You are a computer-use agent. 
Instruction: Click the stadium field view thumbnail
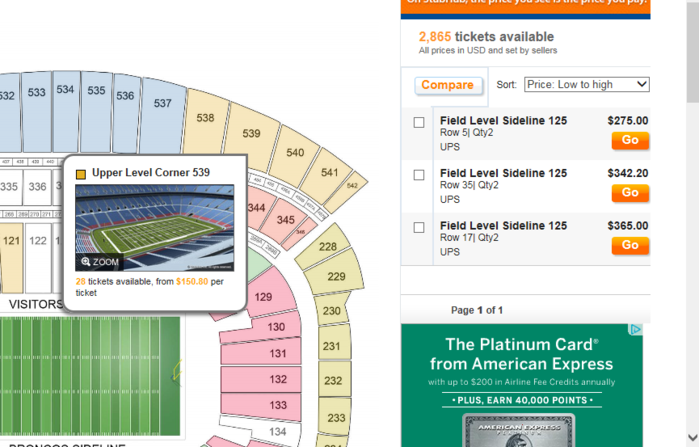pyautogui.click(x=154, y=225)
